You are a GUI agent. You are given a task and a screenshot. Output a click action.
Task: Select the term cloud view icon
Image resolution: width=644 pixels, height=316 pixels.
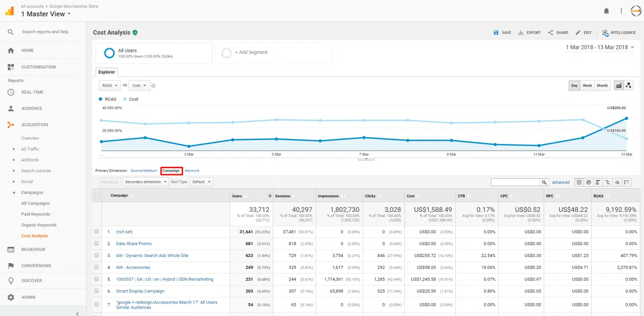click(617, 182)
